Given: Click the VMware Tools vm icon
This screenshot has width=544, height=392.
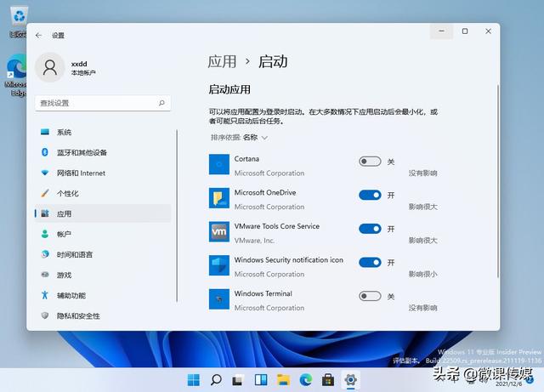Looking at the screenshot, I should point(219,231).
